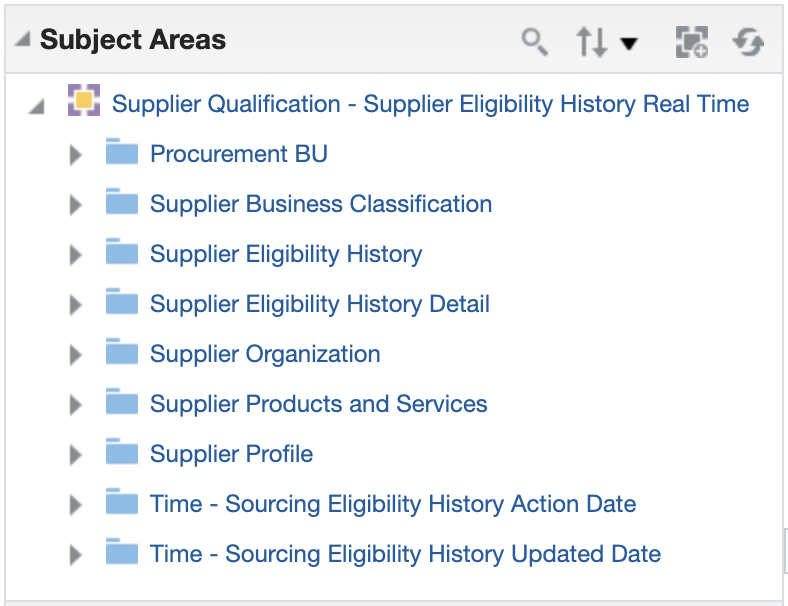Image resolution: width=788 pixels, height=606 pixels.
Task: Select the Supplier Business Classification label
Action: point(320,204)
